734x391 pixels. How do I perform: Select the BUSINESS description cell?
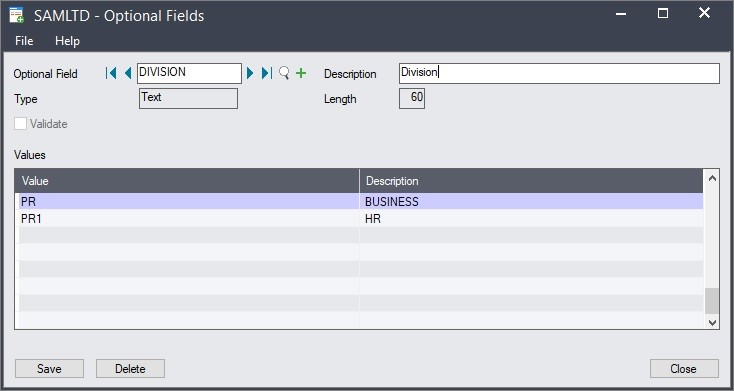click(x=531, y=202)
